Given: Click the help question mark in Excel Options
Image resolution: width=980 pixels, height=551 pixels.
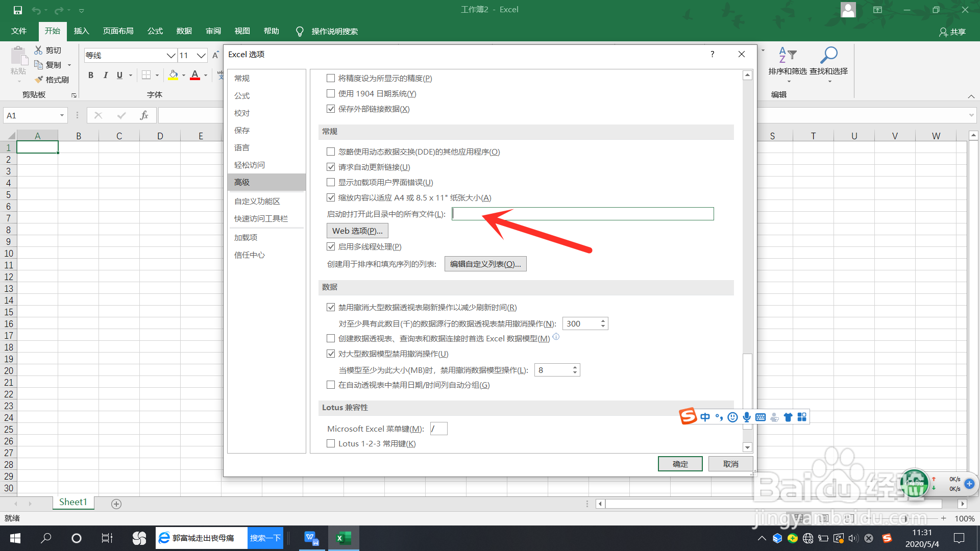Looking at the screenshot, I should [712, 54].
